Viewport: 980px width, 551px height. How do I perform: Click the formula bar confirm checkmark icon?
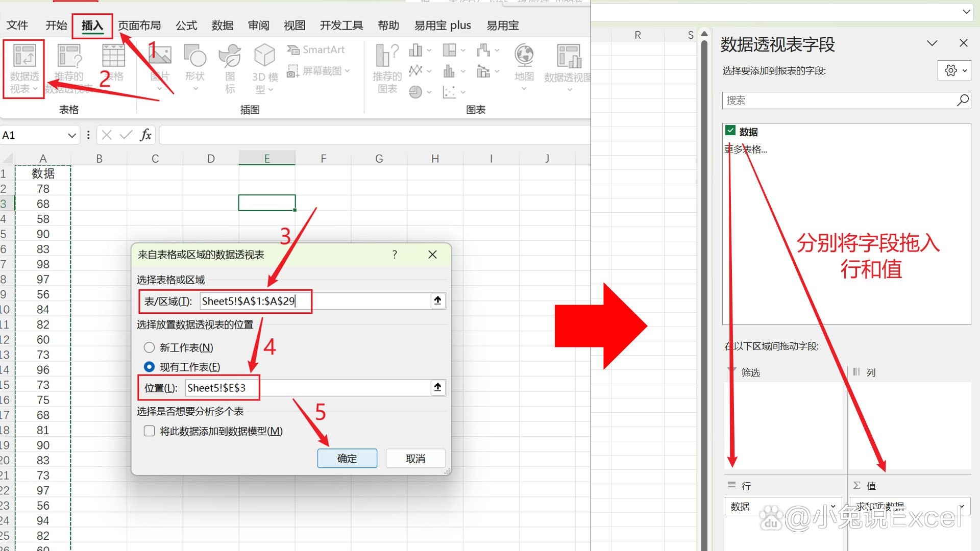click(x=126, y=135)
